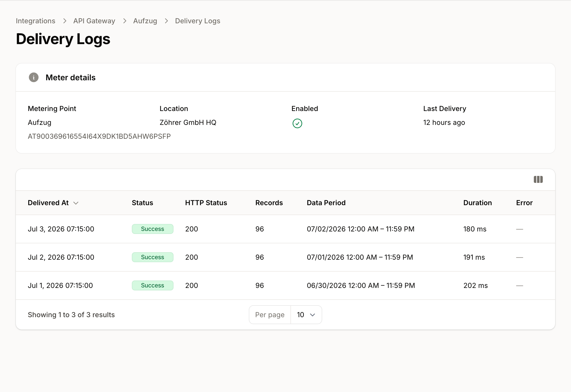Click the Error column header
This screenshot has height=392, width=571.
click(524, 203)
